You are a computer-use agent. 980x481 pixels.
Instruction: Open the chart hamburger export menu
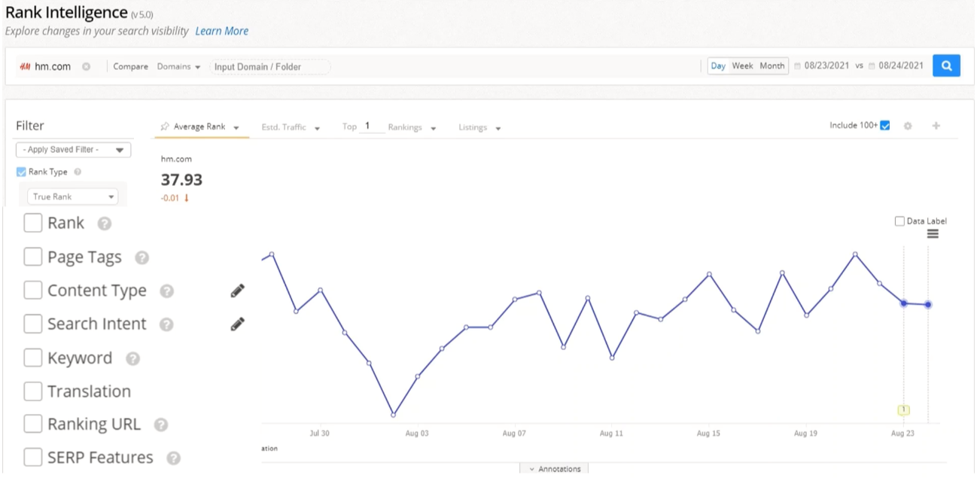933,234
